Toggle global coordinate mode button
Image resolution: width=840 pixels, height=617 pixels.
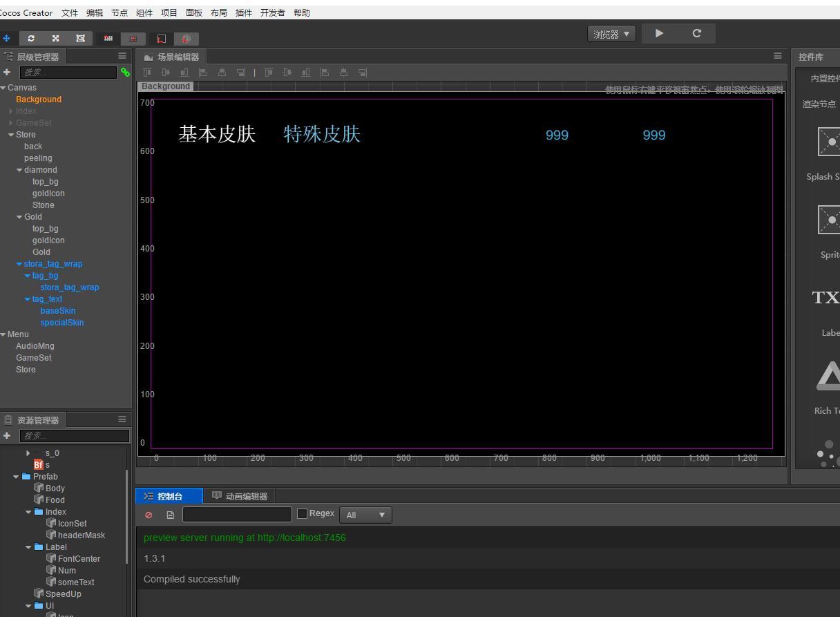tap(187, 39)
